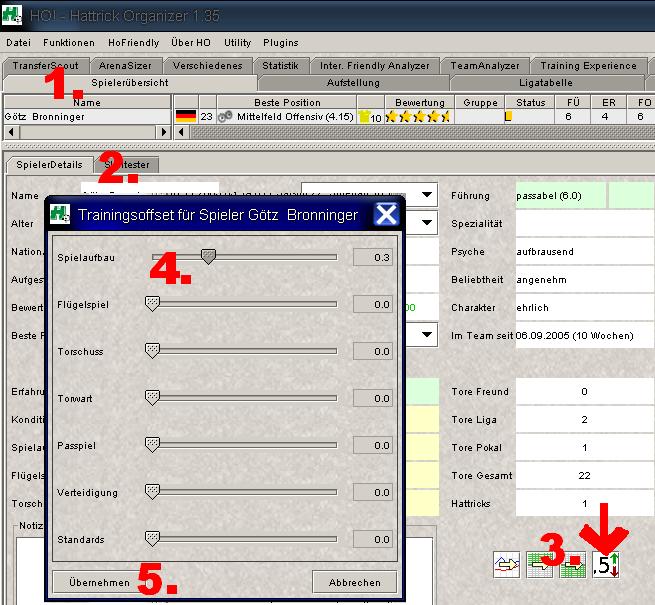The height and width of the screenshot is (605, 655).
Task: Open the Plugins menu
Action: (281, 43)
